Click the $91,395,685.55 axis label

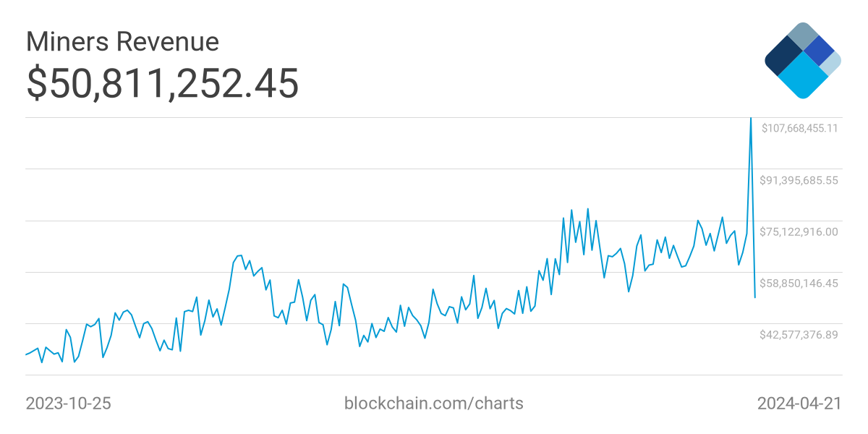799,180
